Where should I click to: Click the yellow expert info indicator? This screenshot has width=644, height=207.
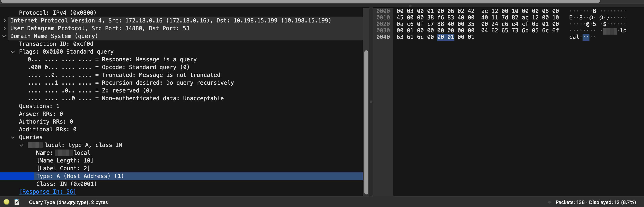click(6, 202)
